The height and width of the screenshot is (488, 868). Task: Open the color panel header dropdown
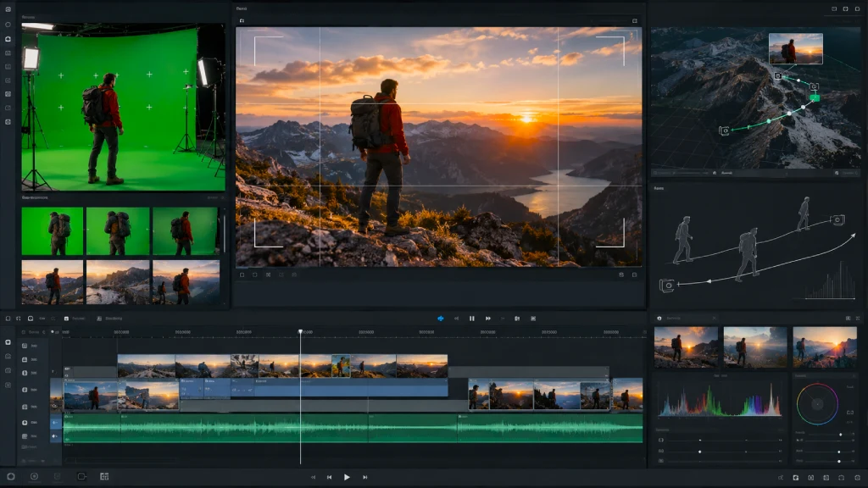click(714, 319)
